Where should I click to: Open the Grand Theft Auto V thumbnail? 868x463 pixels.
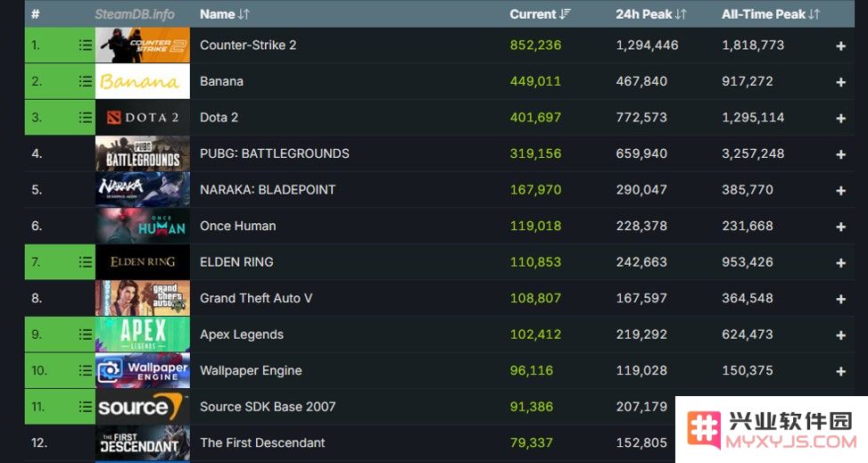click(142, 298)
